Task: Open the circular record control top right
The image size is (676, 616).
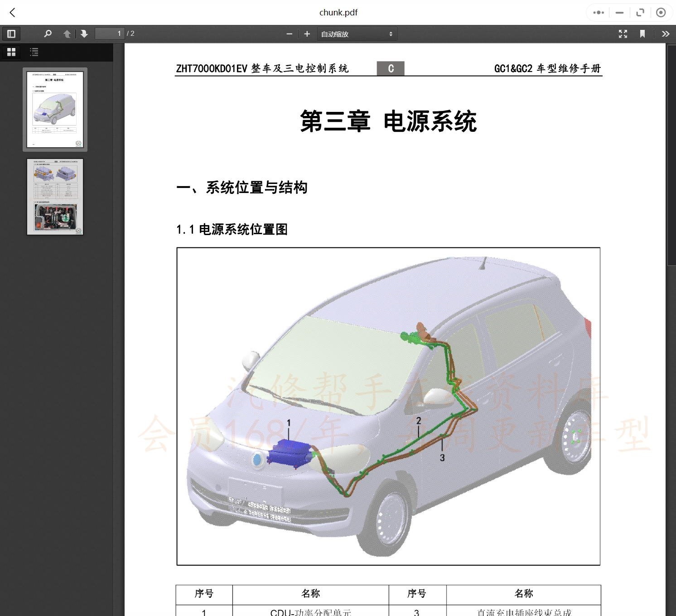Action: 661,12
